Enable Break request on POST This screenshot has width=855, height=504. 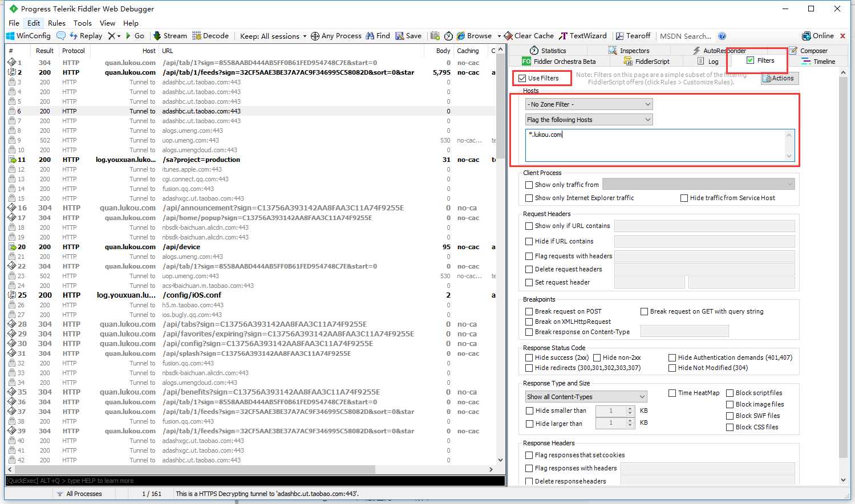529,311
